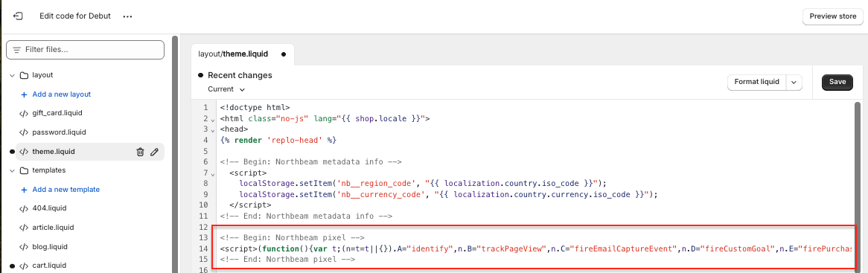Viewport: 868px width, 273px height.
Task: Select theme.liquid in file list
Action: click(54, 152)
